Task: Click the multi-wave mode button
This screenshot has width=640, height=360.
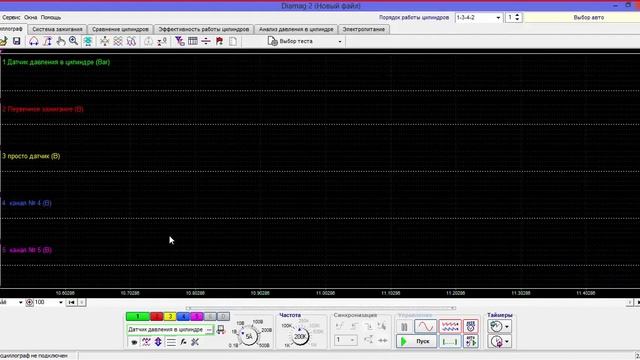Action: [449, 326]
